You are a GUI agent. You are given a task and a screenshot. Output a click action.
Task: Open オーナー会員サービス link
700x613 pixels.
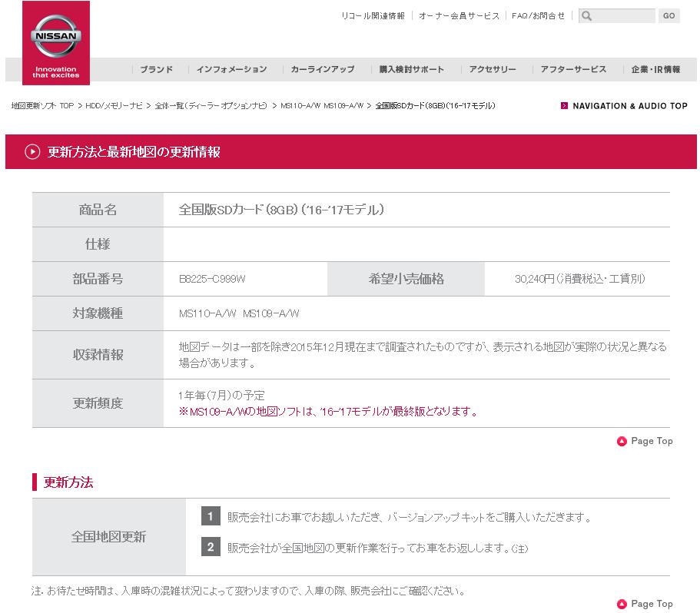[x=459, y=16]
